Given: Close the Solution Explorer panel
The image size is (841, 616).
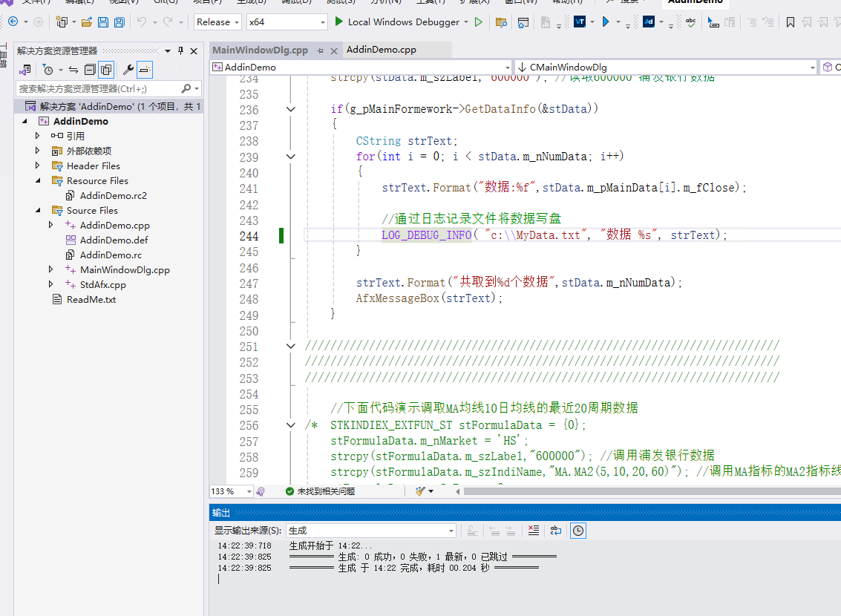Looking at the screenshot, I should coord(194,51).
